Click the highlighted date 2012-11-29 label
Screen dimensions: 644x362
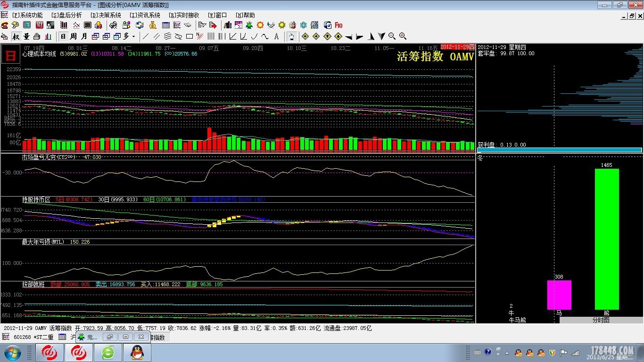point(457,47)
